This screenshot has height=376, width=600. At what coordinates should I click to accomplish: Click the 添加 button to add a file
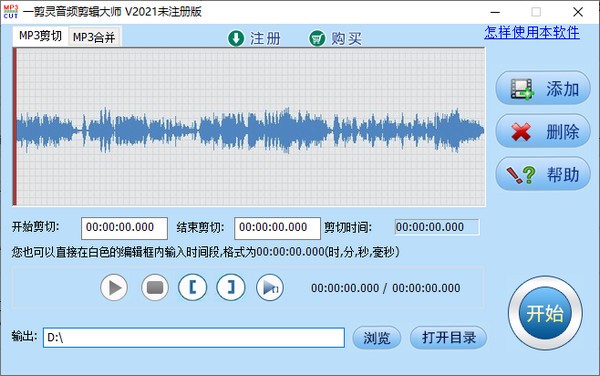(543, 88)
